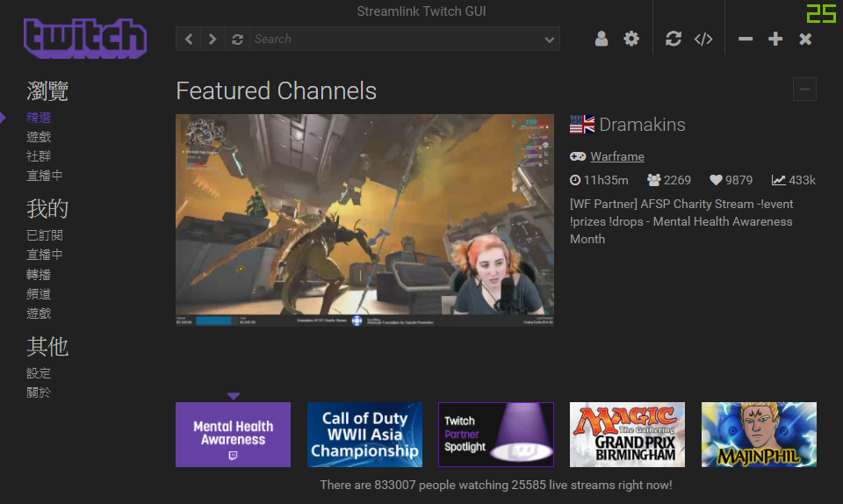Image resolution: width=843 pixels, height=504 pixels.
Task: Play the Dramakins stream preview image
Action: pos(364,220)
